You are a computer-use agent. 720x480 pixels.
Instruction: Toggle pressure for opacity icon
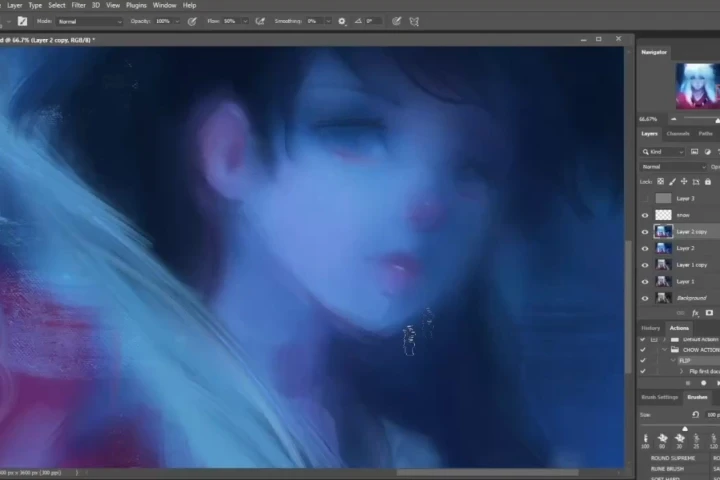pyautogui.click(x=192, y=21)
